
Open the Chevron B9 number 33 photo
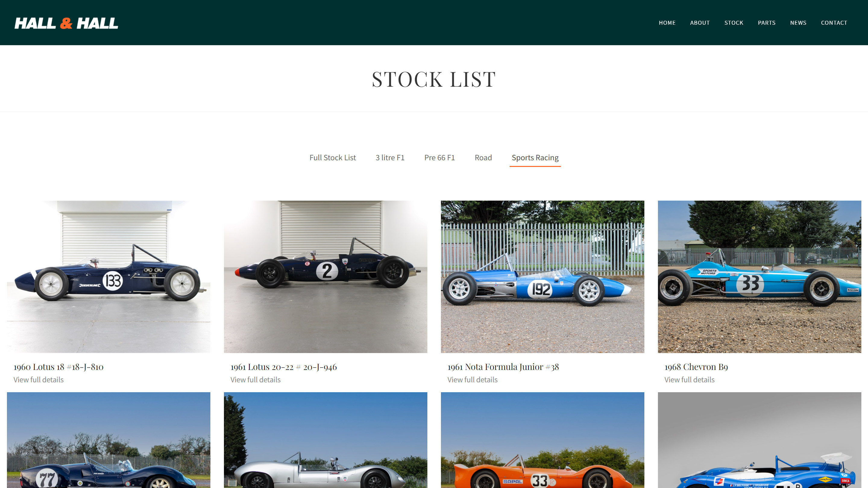click(759, 277)
